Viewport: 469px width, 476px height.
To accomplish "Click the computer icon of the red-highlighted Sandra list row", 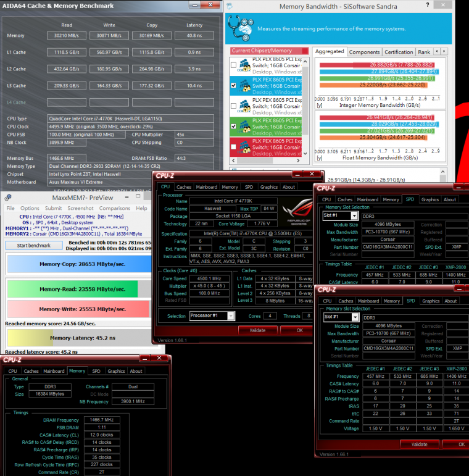I will click(244, 147).
